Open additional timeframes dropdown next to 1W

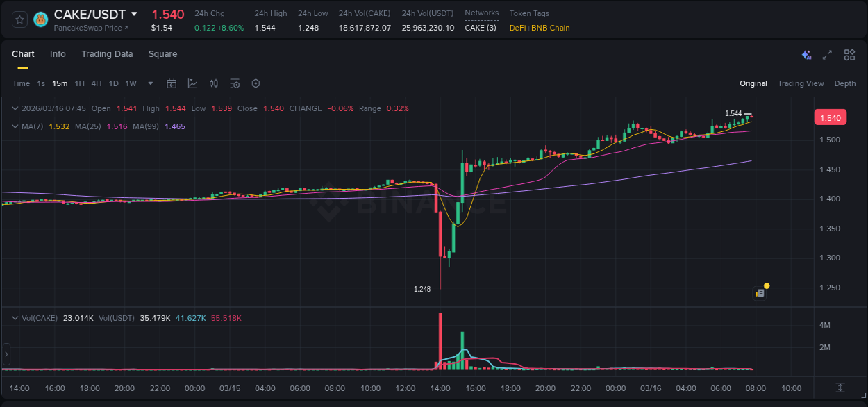click(x=149, y=83)
